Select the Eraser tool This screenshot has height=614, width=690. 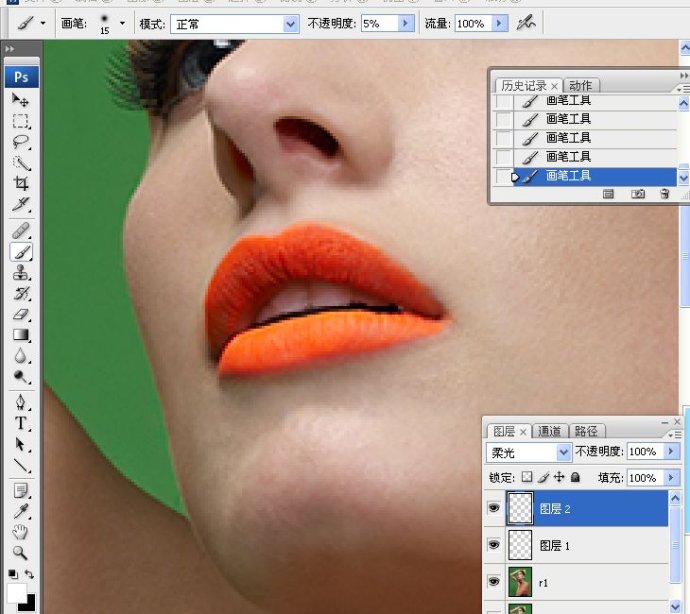(20, 314)
